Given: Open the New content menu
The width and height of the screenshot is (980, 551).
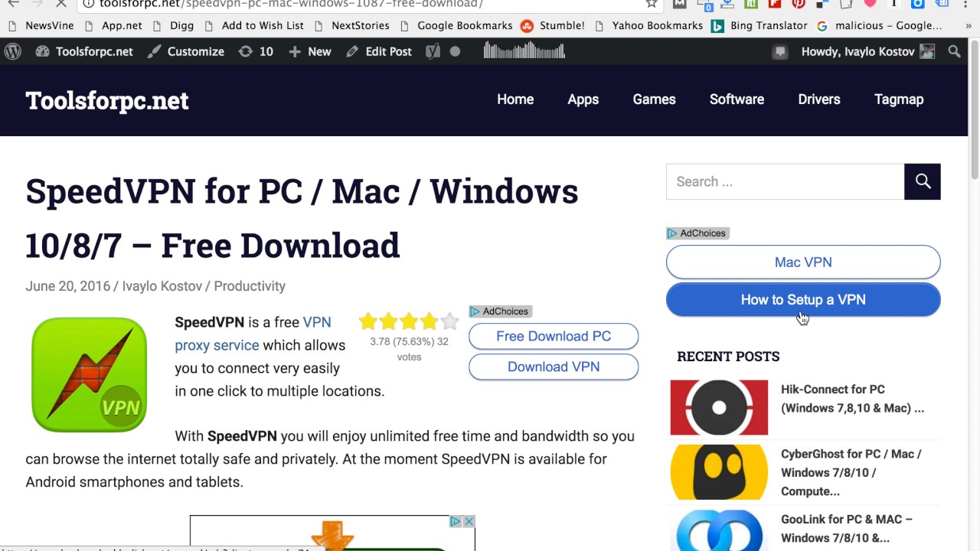Looking at the screenshot, I should pos(310,51).
